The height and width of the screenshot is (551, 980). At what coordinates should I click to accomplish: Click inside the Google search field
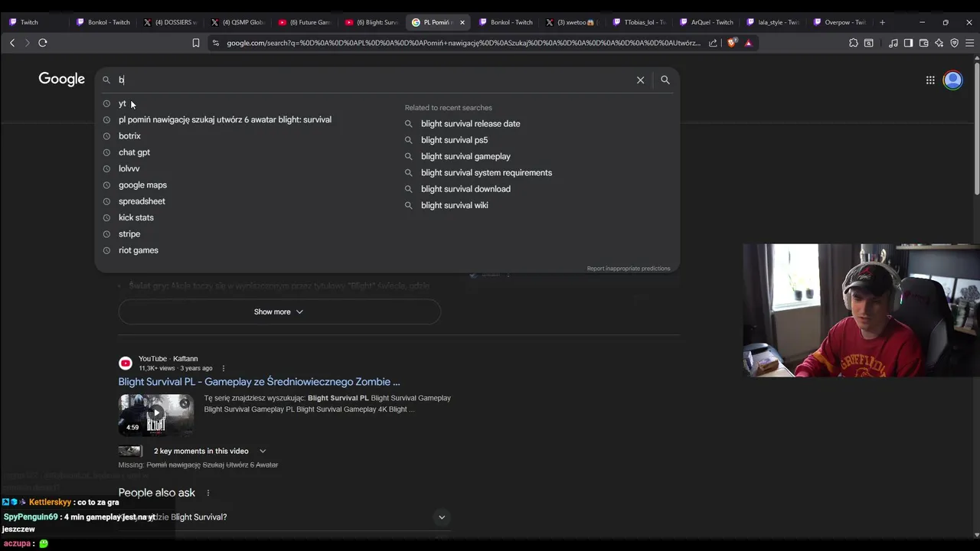tap(375, 80)
